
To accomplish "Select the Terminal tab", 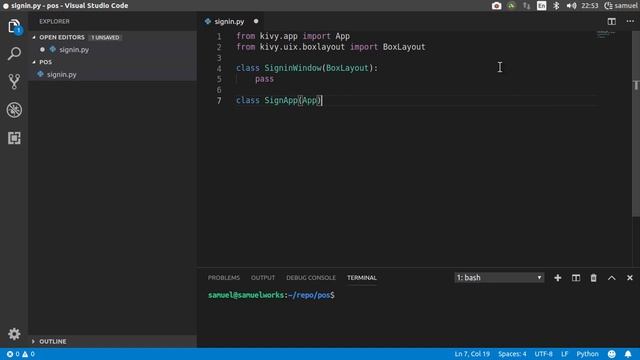I will (x=362, y=278).
